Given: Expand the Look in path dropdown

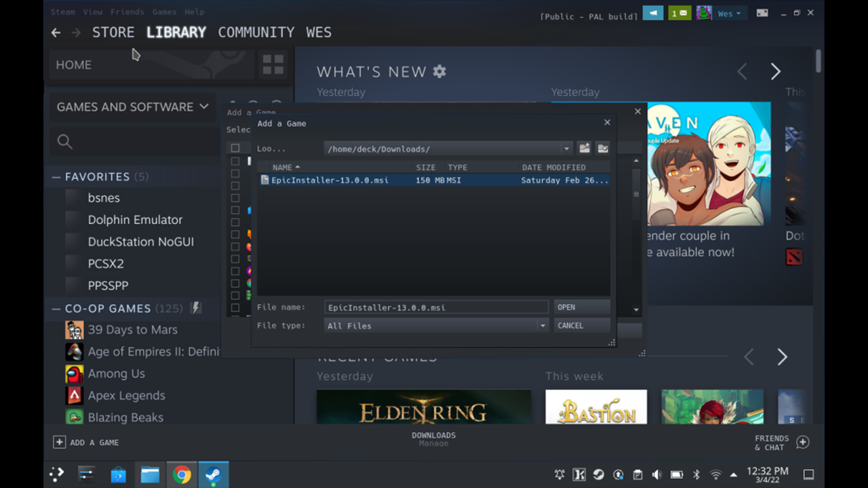Looking at the screenshot, I should pyautogui.click(x=566, y=149).
